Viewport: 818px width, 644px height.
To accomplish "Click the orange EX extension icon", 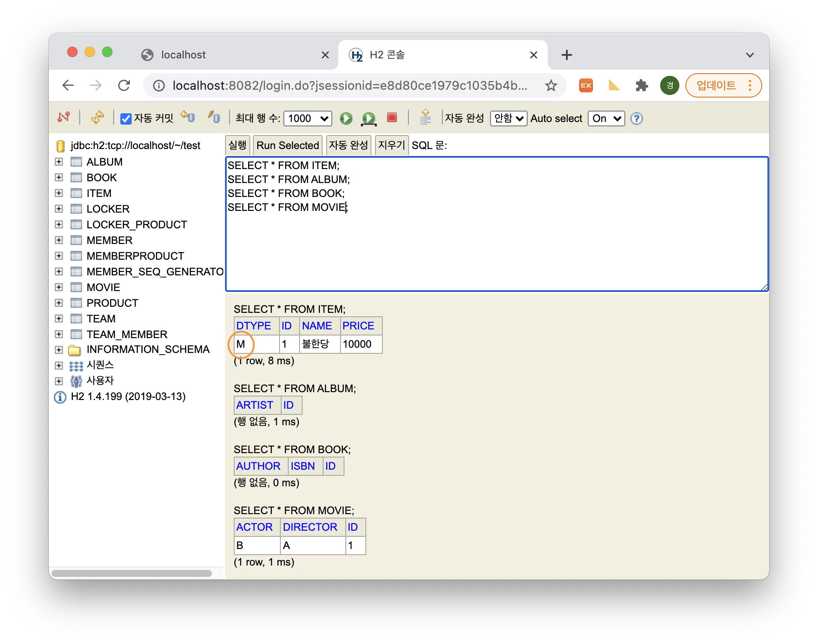I will [586, 85].
